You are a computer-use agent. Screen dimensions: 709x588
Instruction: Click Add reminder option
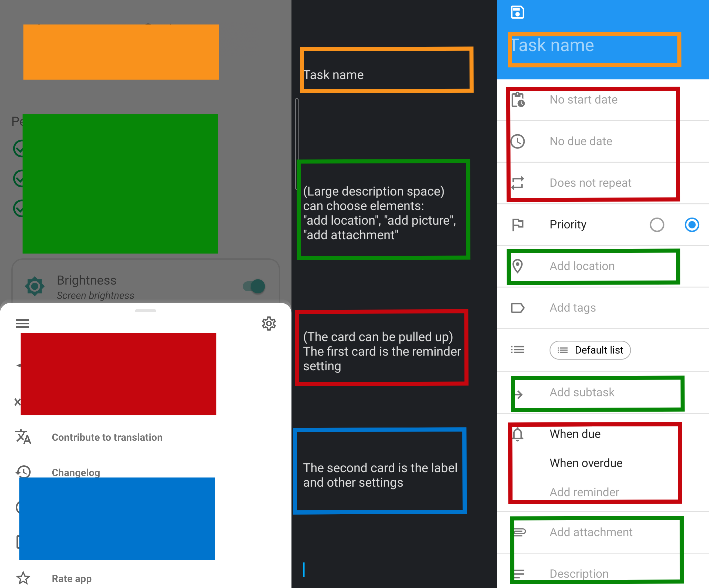click(584, 492)
